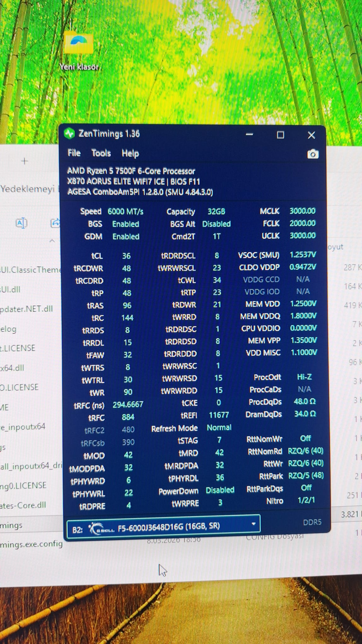This screenshot has width=362, height=644.
Task: Select pdater.NET.dll file in Explorer
Action: click(x=26, y=309)
